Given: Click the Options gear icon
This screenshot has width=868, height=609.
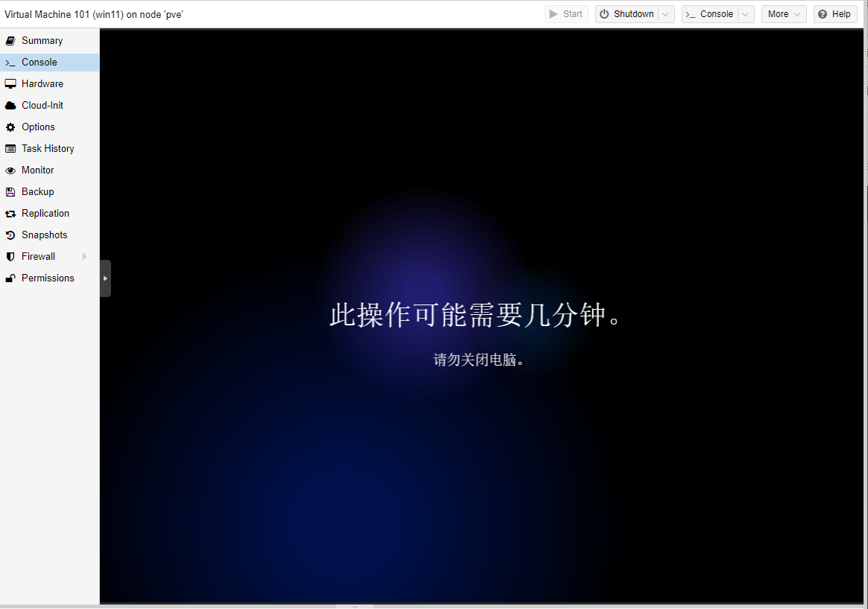Looking at the screenshot, I should tap(10, 127).
